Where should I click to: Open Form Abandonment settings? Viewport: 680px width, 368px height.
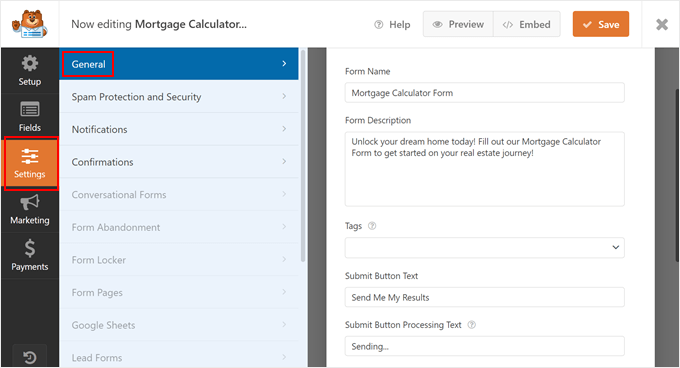179,227
